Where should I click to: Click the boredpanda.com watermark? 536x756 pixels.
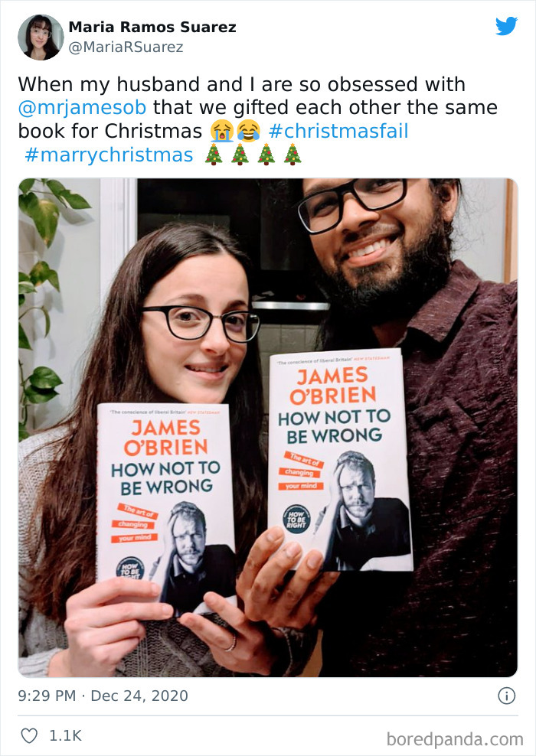click(x=455, y=739)
